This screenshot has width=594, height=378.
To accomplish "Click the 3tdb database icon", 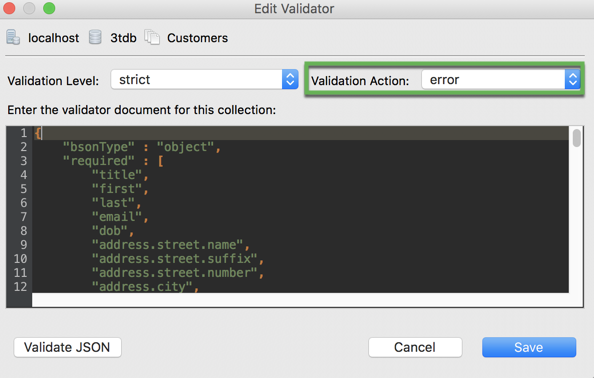I will [x=95, y=37].
